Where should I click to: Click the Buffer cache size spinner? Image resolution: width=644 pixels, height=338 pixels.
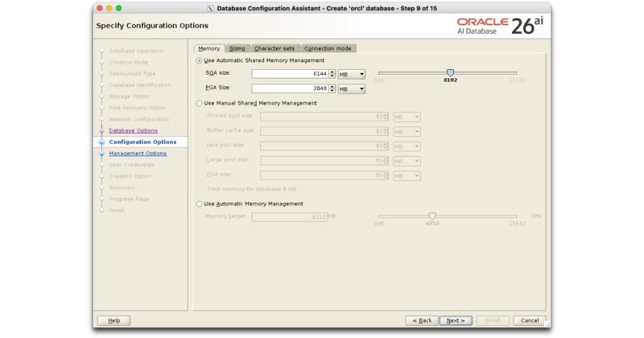385,131
